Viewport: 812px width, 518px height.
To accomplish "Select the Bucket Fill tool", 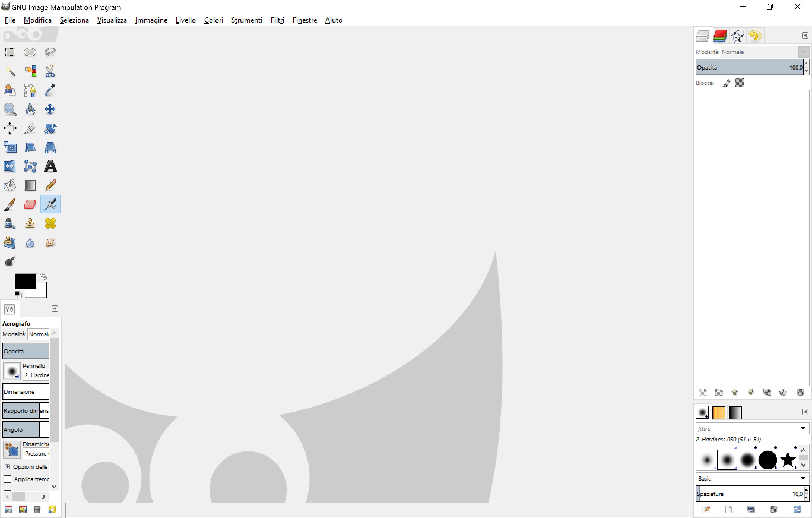I will [x=10, y=185].
